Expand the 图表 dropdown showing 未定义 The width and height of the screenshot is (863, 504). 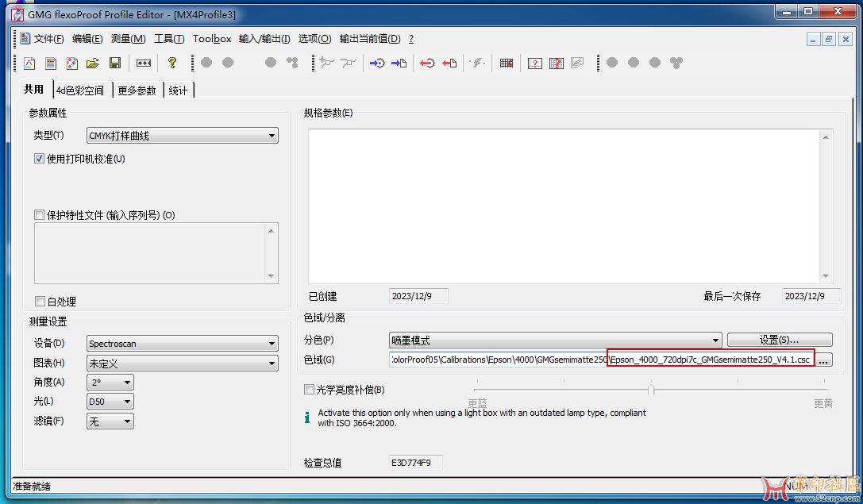coord(182,364)
